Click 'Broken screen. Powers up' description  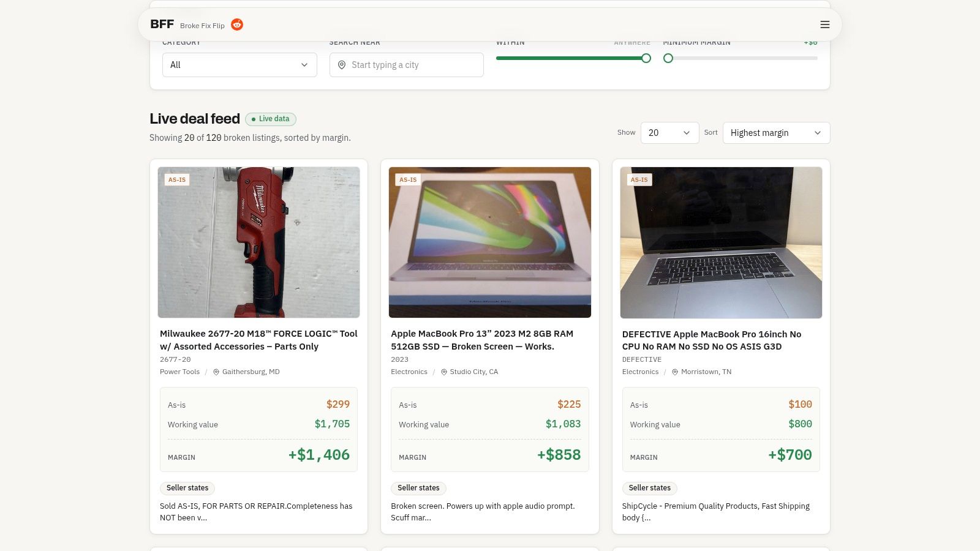483,512
